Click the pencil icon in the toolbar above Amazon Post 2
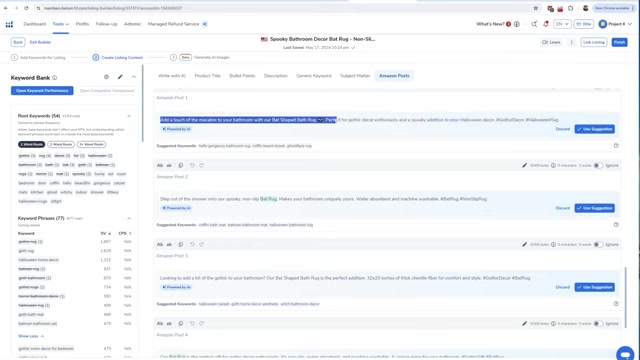This screenshot has height=360, width=640. (524, 165)
